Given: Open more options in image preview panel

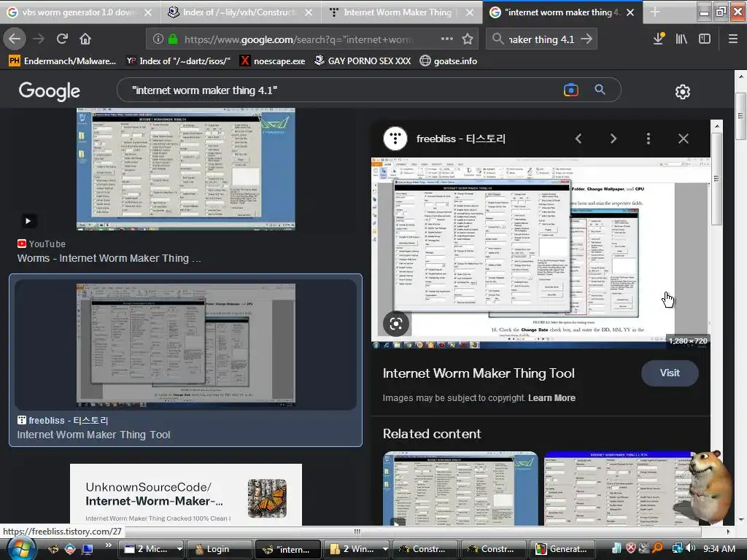Looking at the screenshot, I should point(649,139).
